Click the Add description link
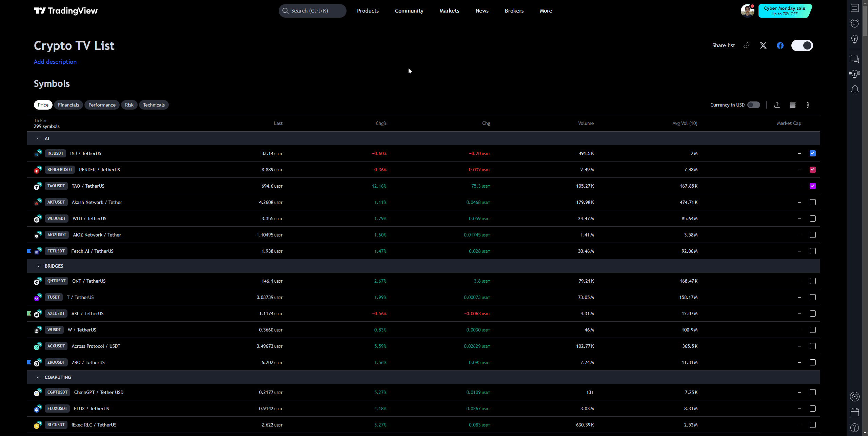This screenshot has height=436, width=868. point(55,62)
